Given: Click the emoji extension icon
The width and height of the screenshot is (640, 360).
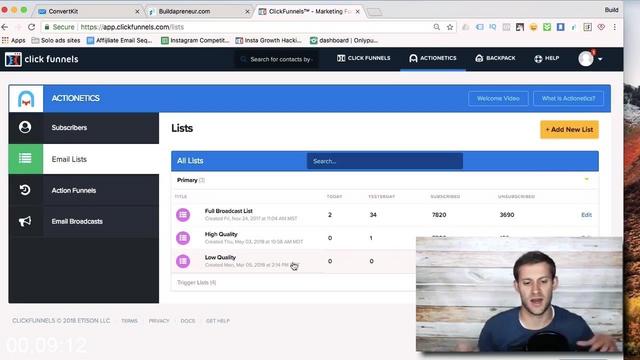Looking at the screenshot, I should click(533, 27).
